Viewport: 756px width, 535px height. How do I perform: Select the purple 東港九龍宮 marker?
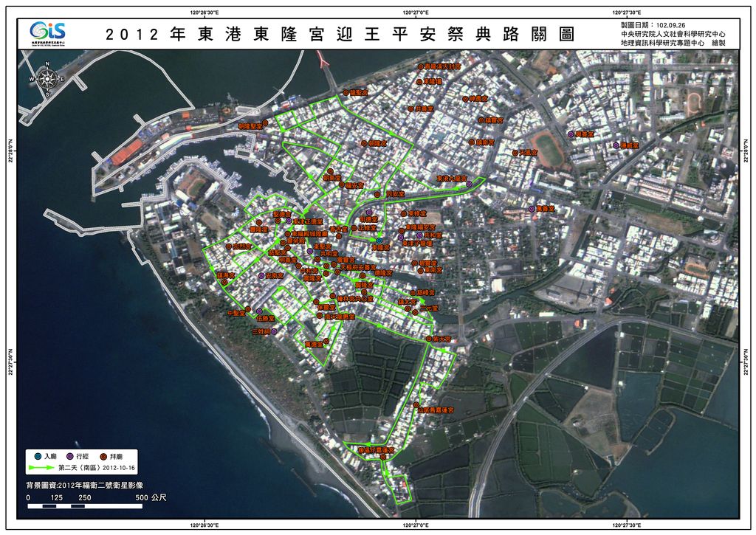tap(469, 183)
